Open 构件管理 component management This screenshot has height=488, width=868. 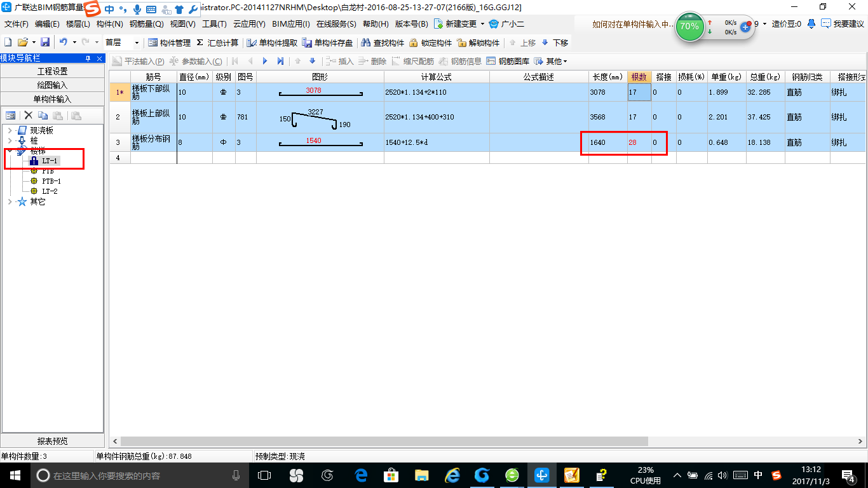coord(169,43)
